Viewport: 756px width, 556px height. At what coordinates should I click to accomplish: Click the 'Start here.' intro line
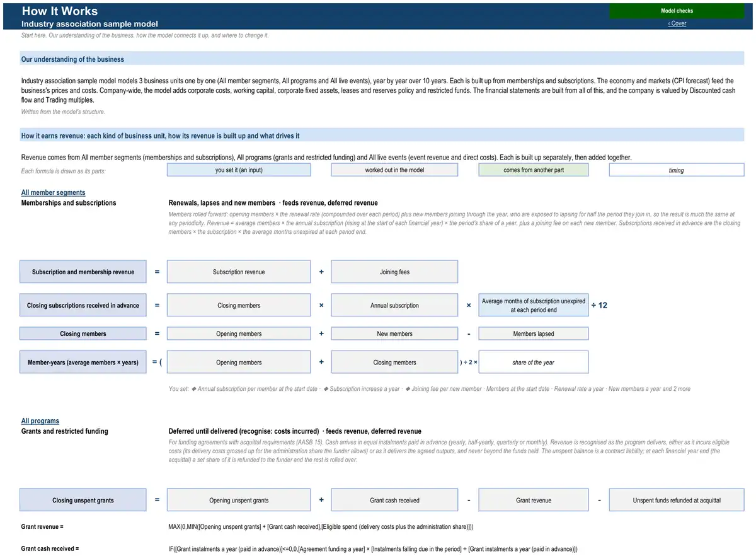pyautogui.click(x=145, y=35)
